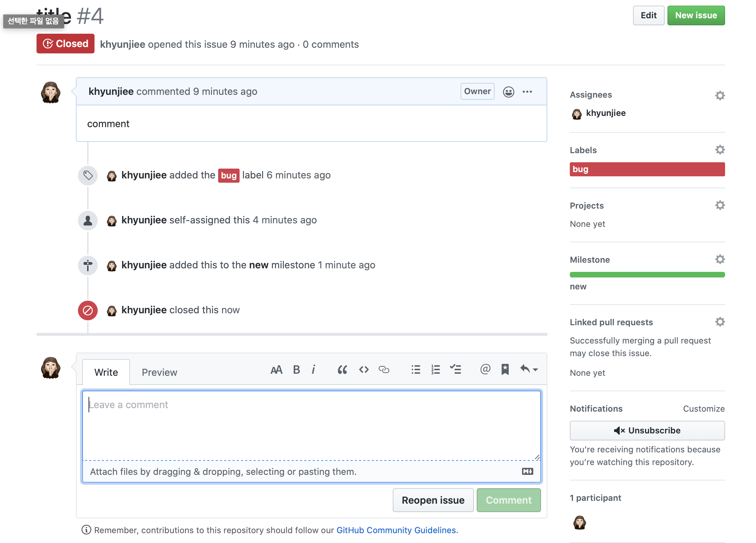This screenshot has height=543, width=756.
Task: Open Assignees gear settings
Action: (720, 95)
